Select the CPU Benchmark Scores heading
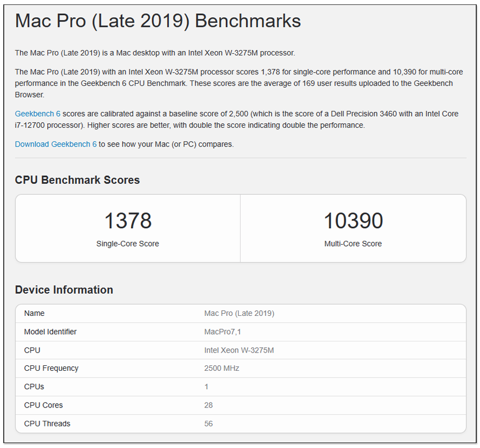 77,180
